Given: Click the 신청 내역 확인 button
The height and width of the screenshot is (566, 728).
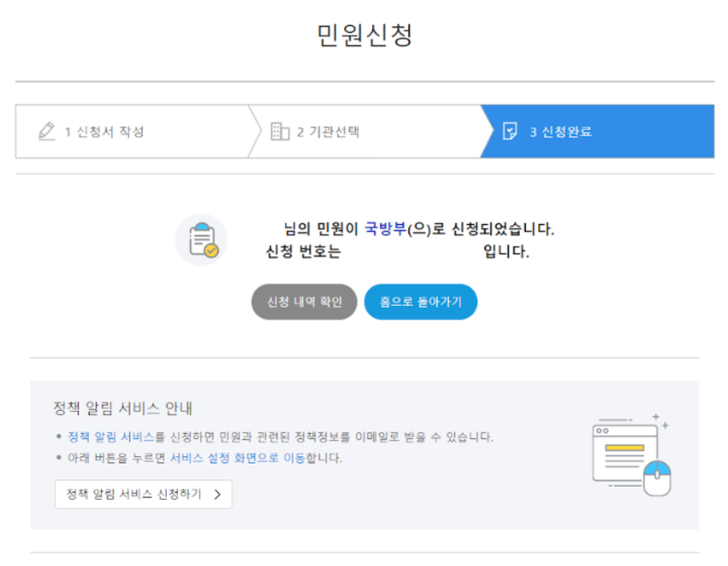Looking at the screenshot, I should [303, 302].
